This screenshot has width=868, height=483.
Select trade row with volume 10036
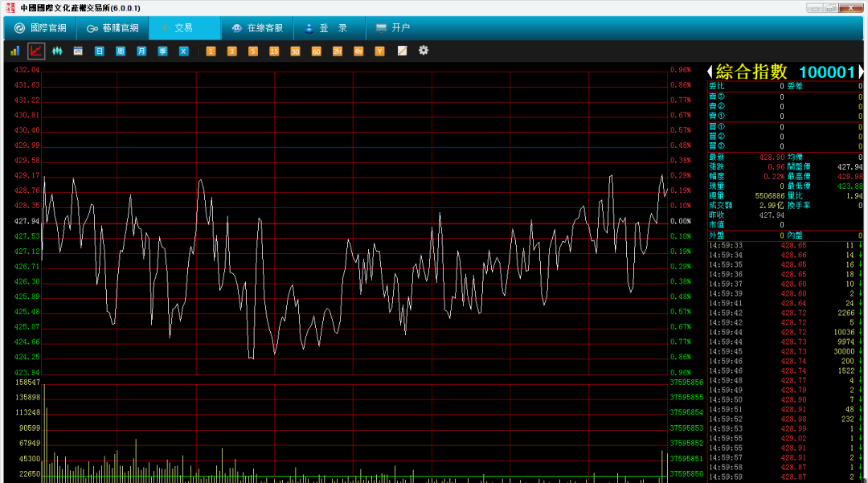(785, 332)
